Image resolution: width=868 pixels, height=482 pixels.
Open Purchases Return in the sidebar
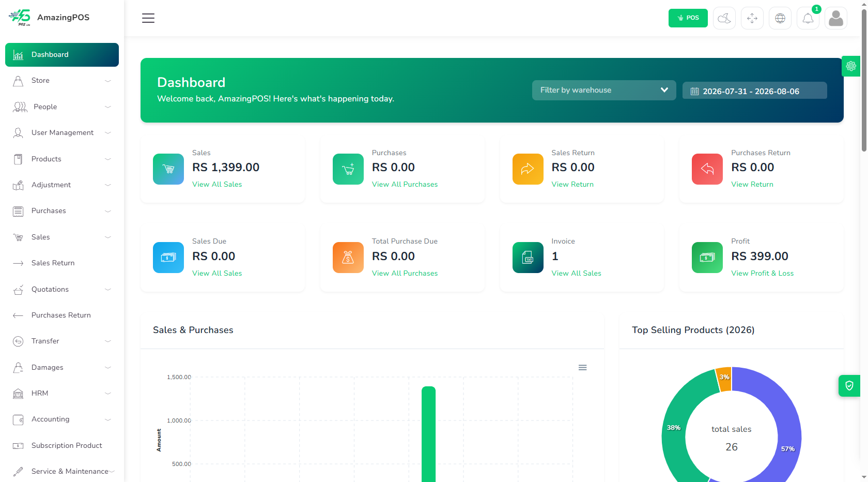62,315
